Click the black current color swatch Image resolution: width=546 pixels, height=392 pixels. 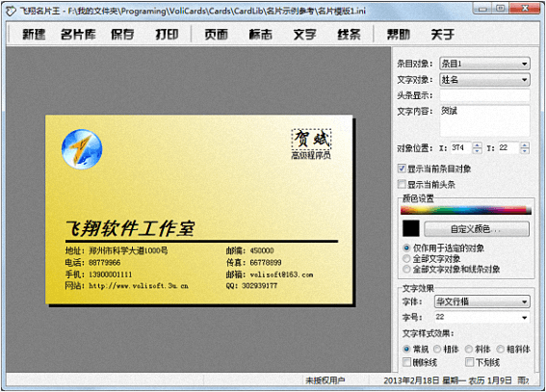tap(411, 228)
